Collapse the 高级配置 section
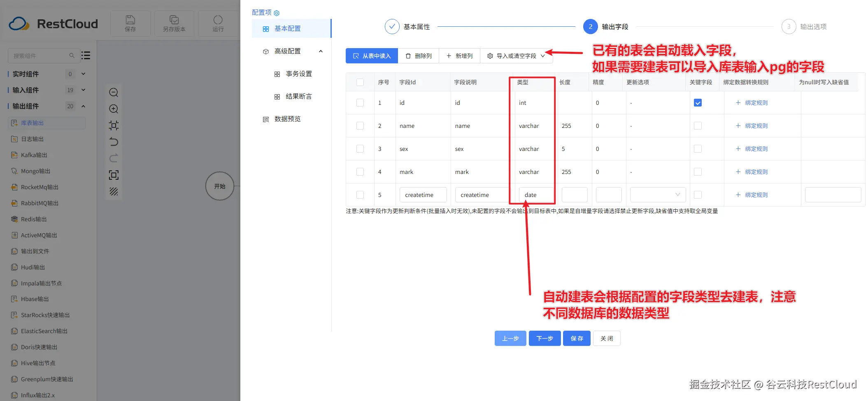The image size is (868, 401). point(321,51)
